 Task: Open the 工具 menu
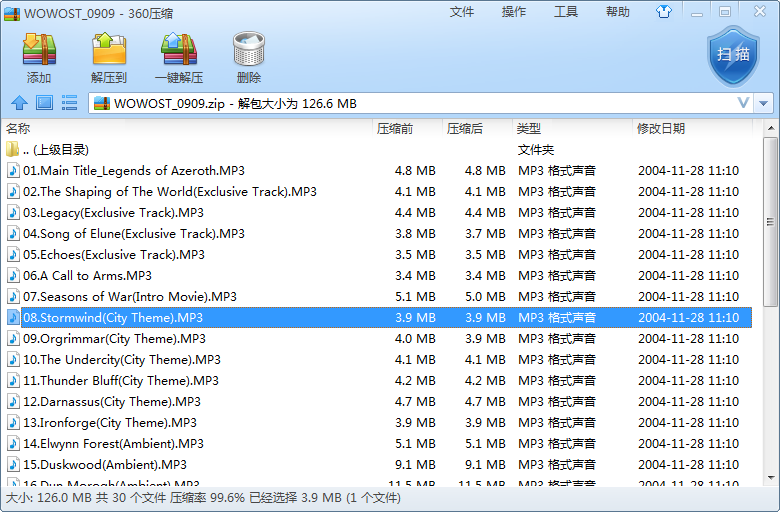[x=566, y=12]
